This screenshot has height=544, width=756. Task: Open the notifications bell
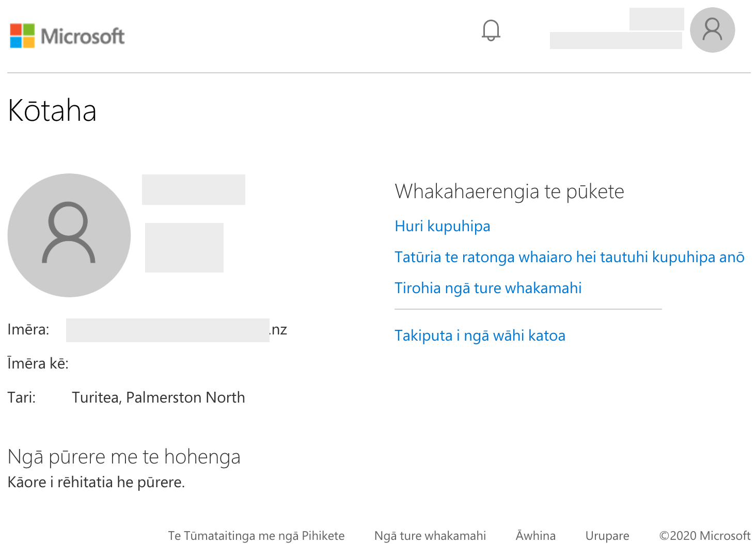click(491, 30)
